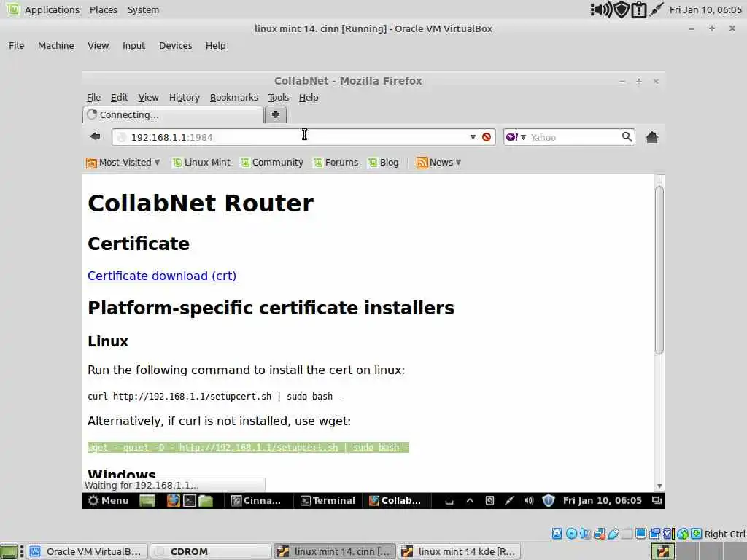The width and height of the screenshot is (747, 560).
Task: Switch to CDROM host taskbar item
Action: click(211, 551)
